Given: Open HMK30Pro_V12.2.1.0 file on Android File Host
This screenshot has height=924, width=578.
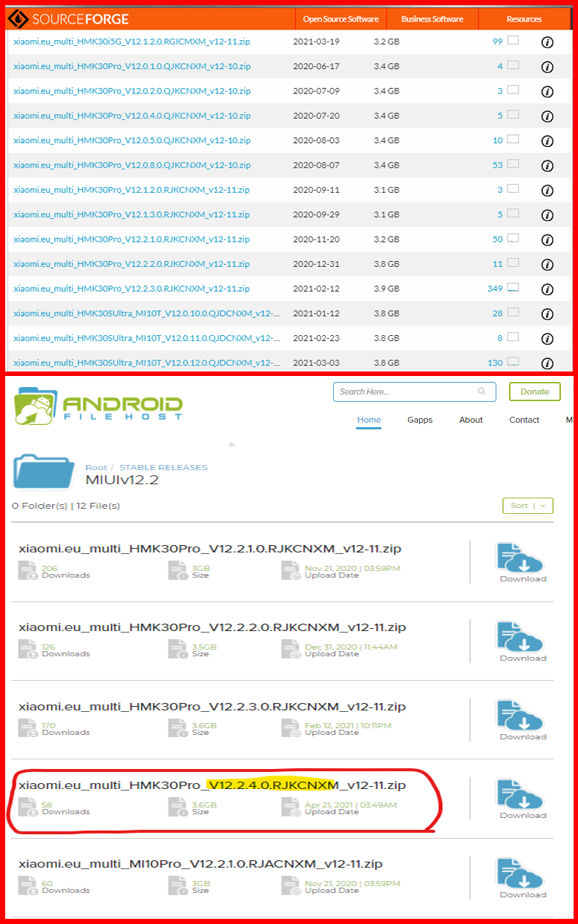Looking at the screenshot, I should (x=210, y=550).
